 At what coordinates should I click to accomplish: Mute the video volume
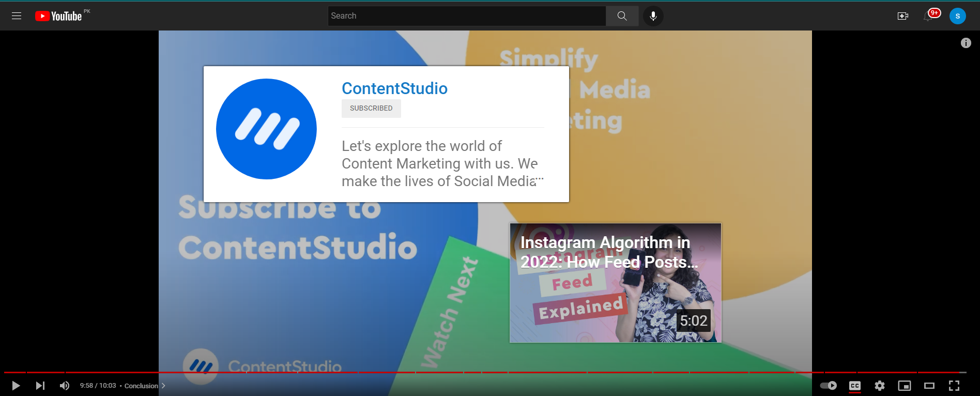[x=65, y=386]
